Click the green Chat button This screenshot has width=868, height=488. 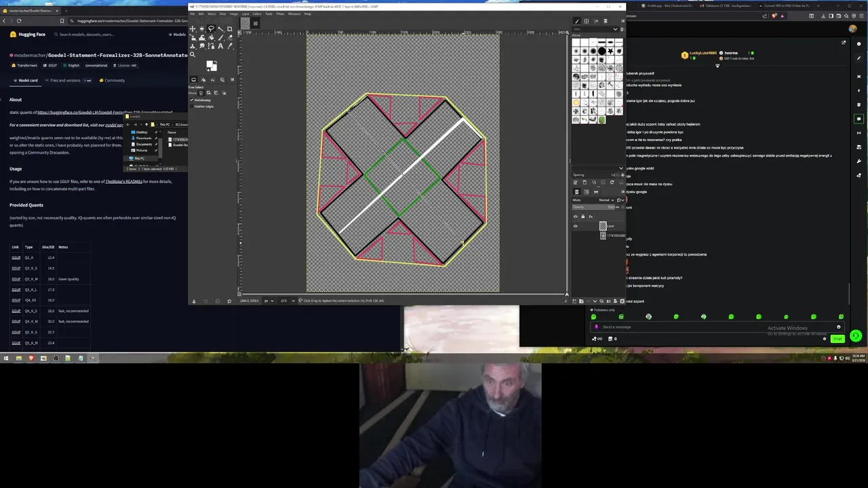tap(837, 338)
